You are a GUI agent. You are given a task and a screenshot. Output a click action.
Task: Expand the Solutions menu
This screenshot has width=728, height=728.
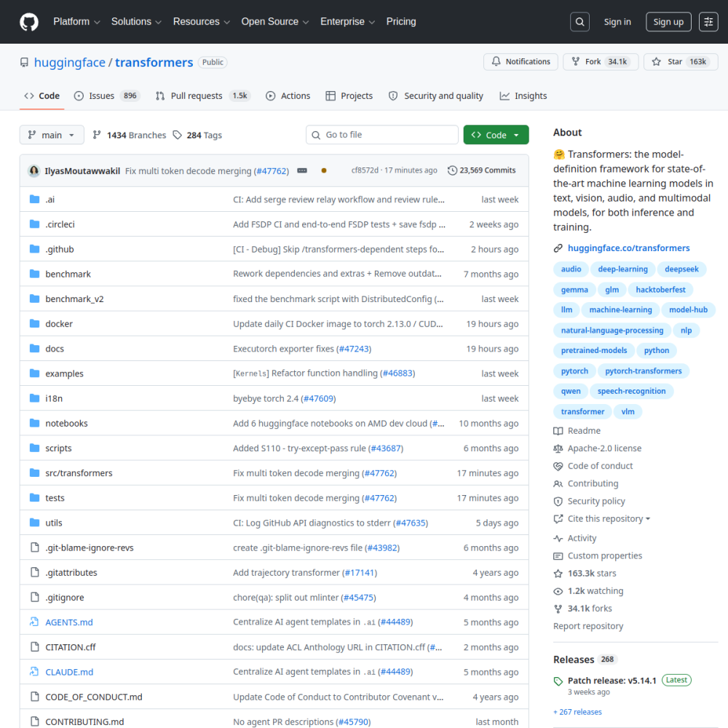pos(136,22)
